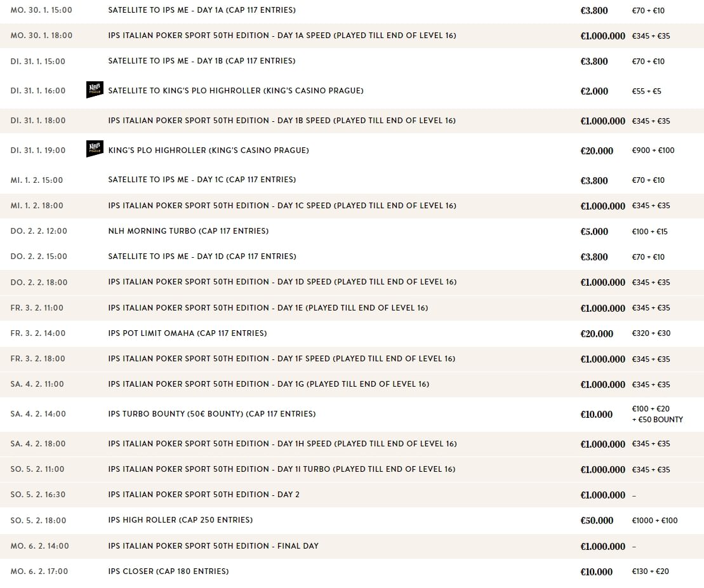Open NLH Morning Turbo event
Image resolution: width=704 pixels, height=588 pixels.
tap(188, 231)
